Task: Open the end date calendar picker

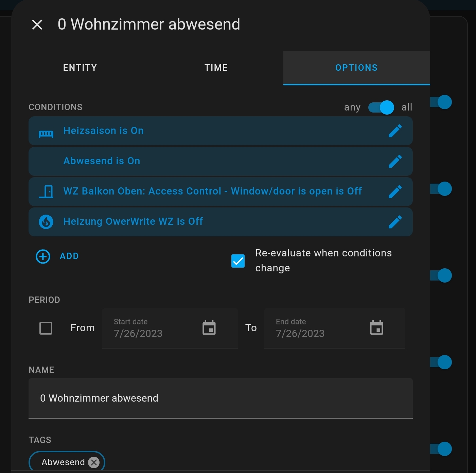Action: (377, 328)
